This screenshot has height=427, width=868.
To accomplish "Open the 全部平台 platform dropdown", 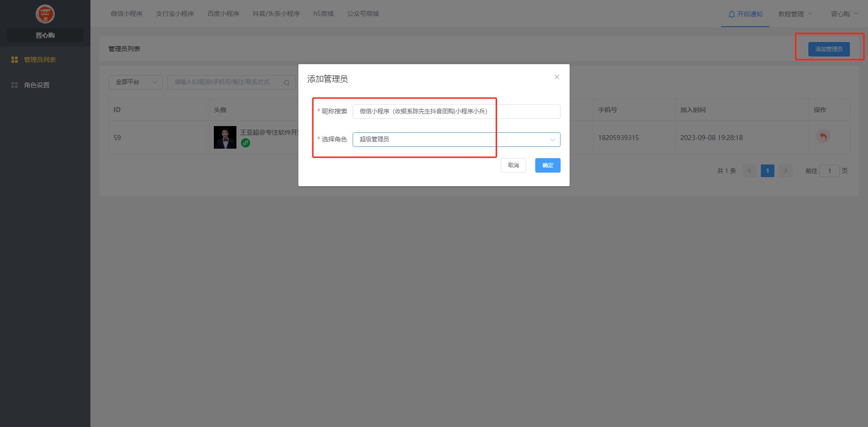I will 135,82.
